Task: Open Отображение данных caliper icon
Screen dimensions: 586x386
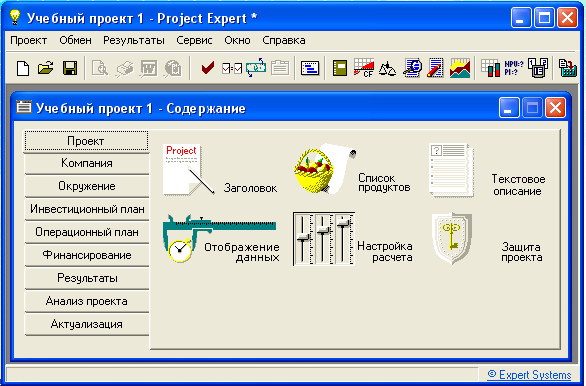Action: (219, 238)
